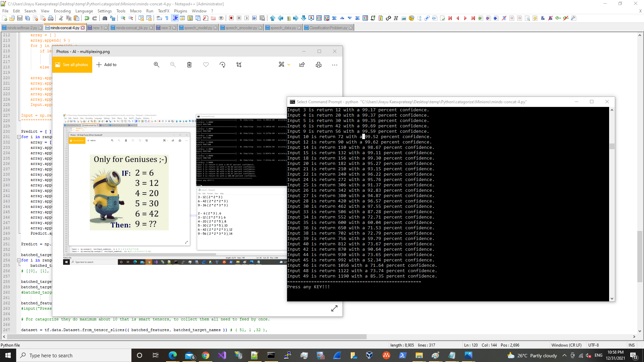Click the Redo toolbar icon
Screen dimensions: 644x362
pos(95,18)
